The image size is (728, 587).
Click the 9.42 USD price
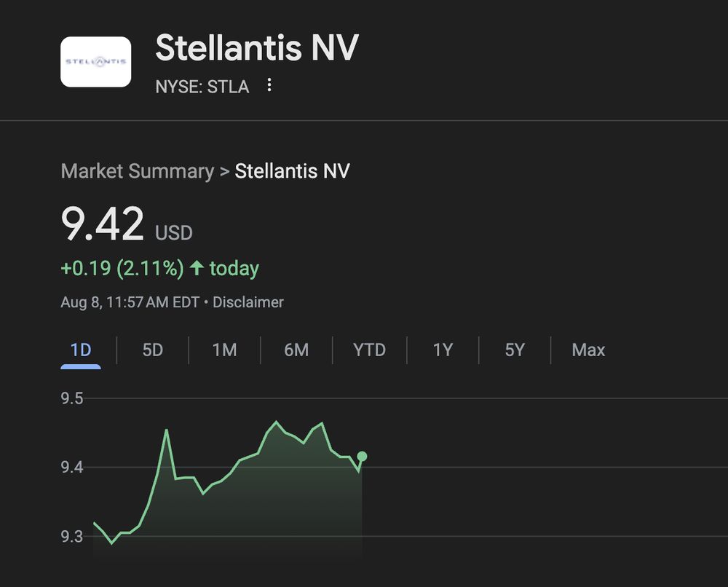[x=126, y=224]
